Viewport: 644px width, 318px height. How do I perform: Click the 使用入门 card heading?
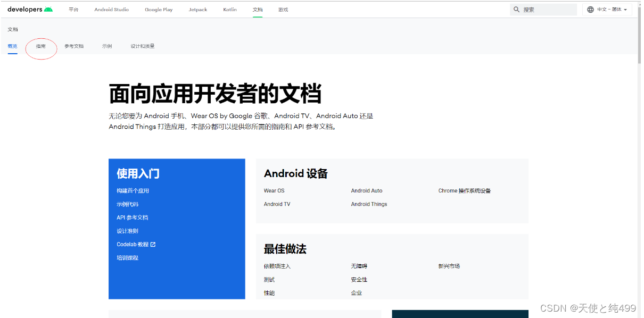pyautogui.click(x=138, y=174)
